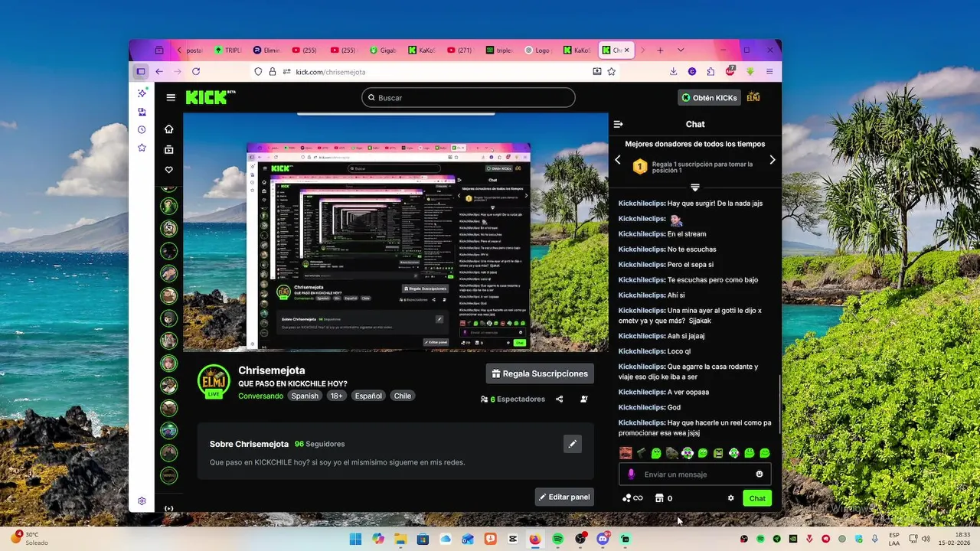This screenshot has width=980, height=551.
Task: Click the 96 Seguidores text
Action: pos(320,444)
